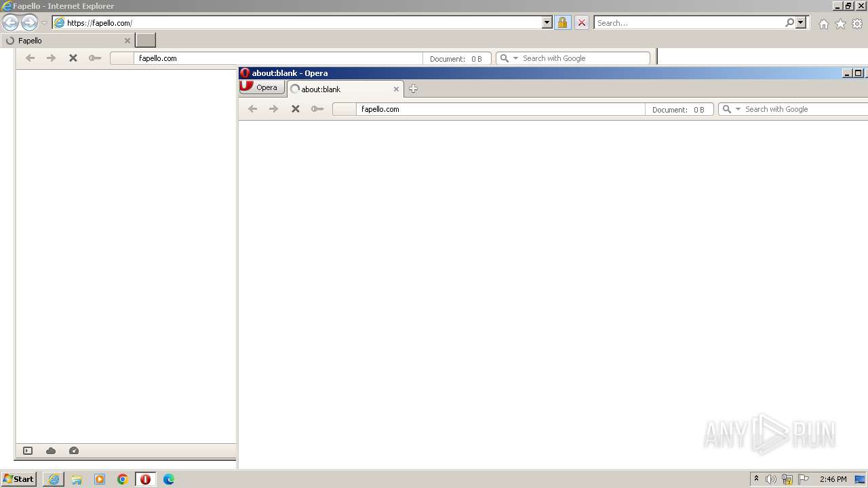Click password wand key icon in Opera window
The width and height of the screenshot is (868, 488).
(x=317, y=109)
